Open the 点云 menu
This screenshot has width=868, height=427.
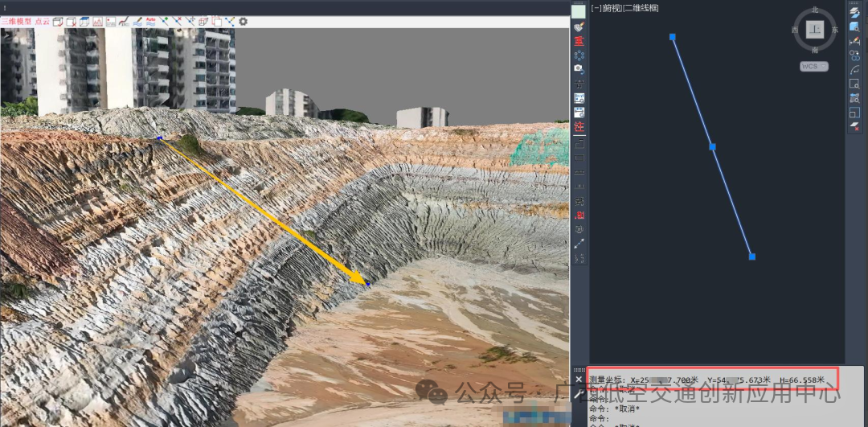42,22
